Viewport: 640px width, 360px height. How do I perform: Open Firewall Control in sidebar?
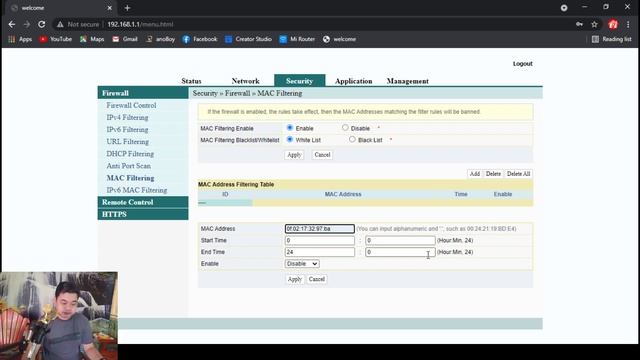click(131, 105)
